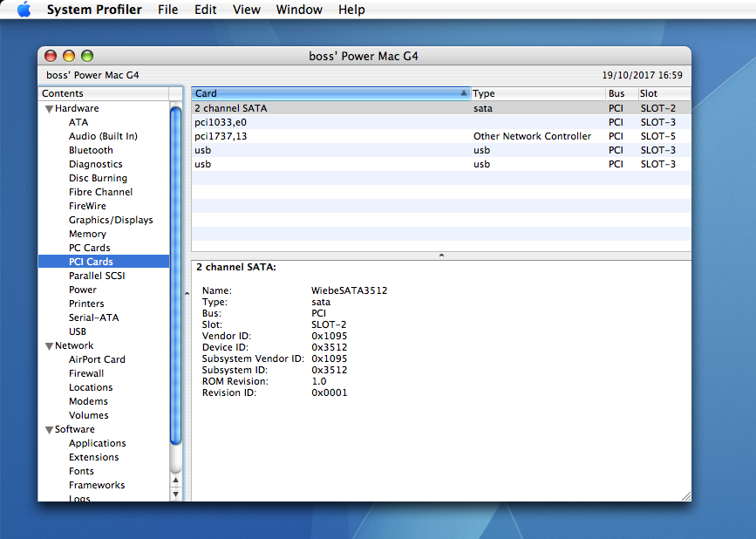
Task: Collapse the Software section
Action: click(x=49, y=430)
